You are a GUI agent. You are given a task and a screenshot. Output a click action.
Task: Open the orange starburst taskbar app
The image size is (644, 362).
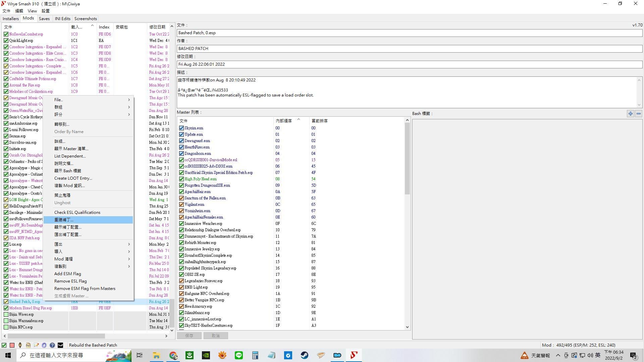(x=222, y=355)
